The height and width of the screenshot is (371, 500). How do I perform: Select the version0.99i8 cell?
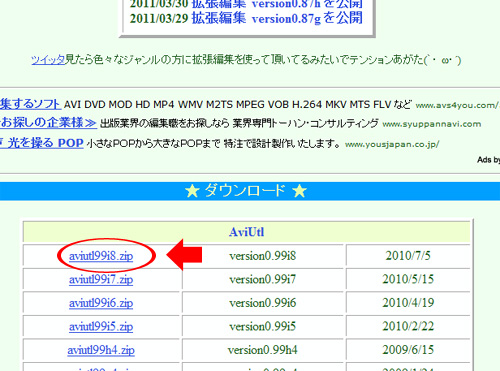[263, 256]
